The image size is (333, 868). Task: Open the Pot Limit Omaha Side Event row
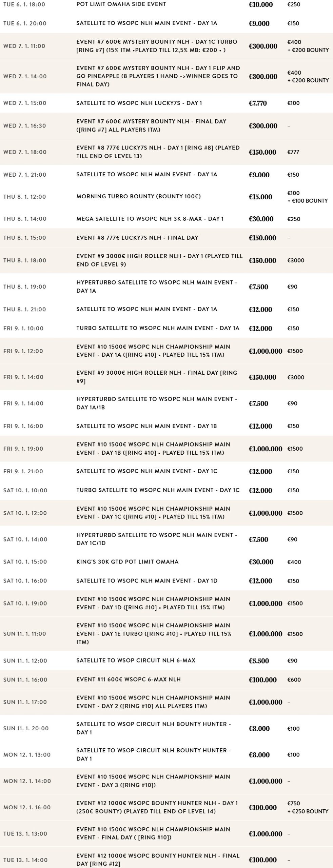tap(121, 4)
